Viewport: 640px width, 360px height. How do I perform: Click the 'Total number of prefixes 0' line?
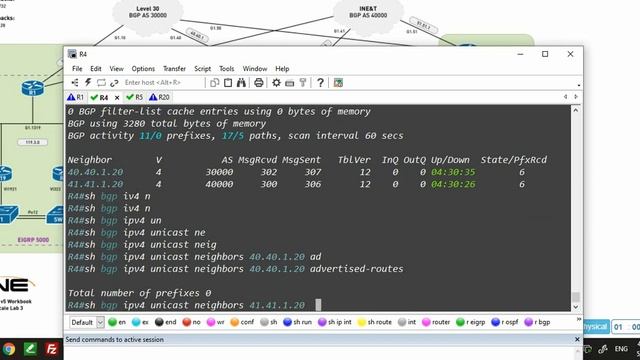(140, 293)
